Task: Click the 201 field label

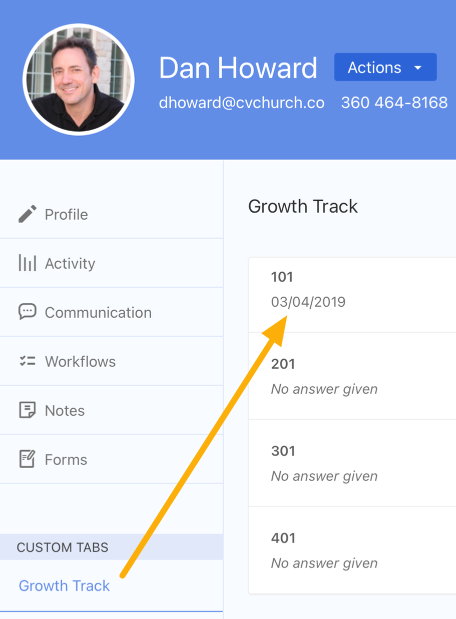Action: (x=283, y=364)
